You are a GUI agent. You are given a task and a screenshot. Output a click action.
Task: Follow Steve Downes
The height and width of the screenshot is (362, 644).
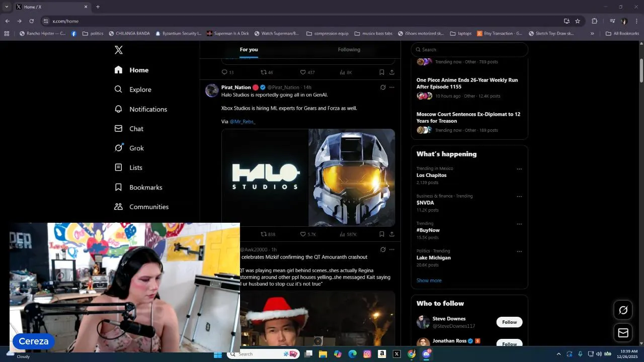(x=509, y=322)
